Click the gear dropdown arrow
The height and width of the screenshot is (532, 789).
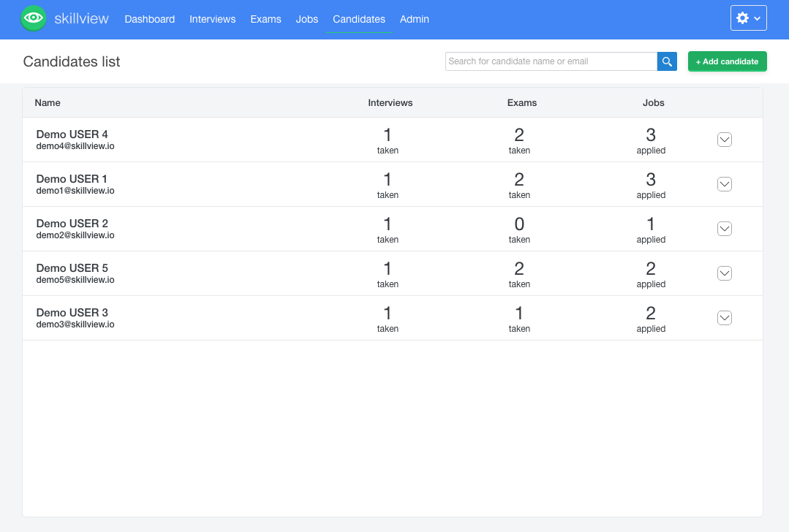pyautogui.click(x=757, y=18)
